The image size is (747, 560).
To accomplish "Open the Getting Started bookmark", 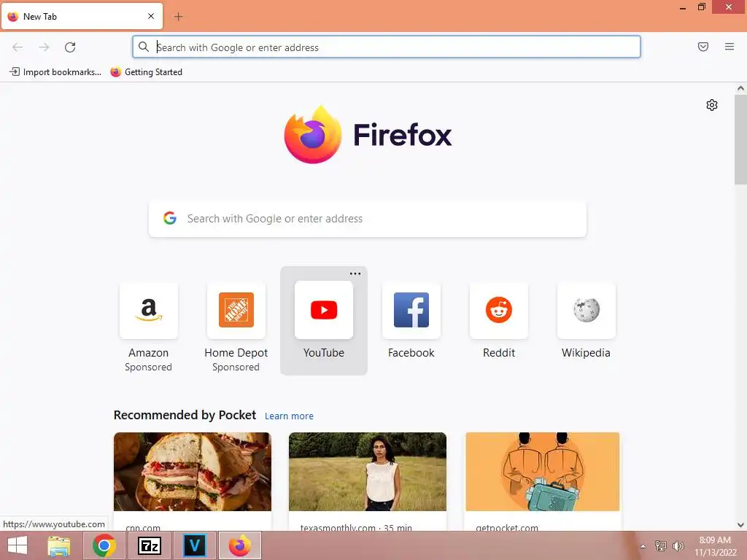I will [146, 72].
